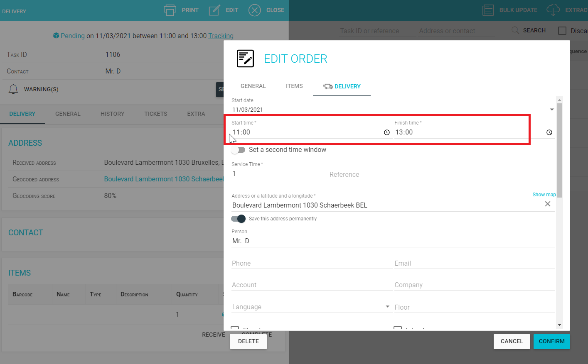This screenshot has height=364, width=588.
Task: Click the Search magnifier icon
Action: tap(515, 30)
